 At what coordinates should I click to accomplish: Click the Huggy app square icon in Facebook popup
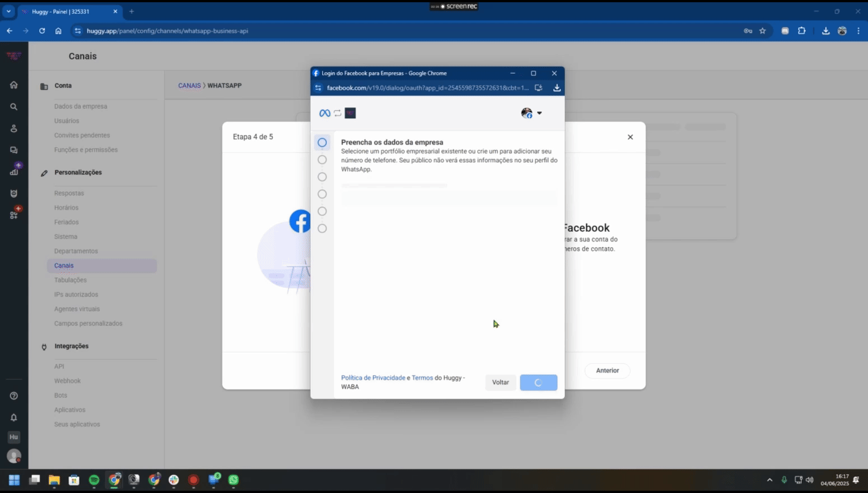click(350, 113)
